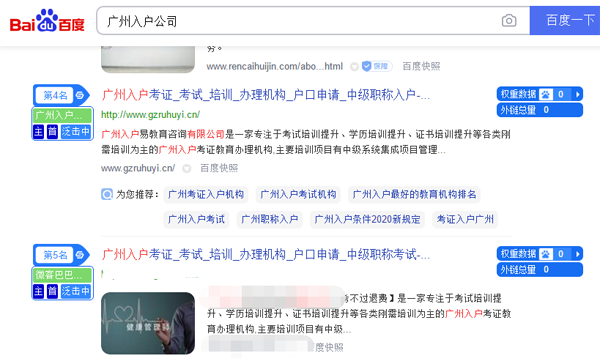Screen dimensions: 600x364
Task: Select suggestion 考证入户广州
Action: point(465,219)
